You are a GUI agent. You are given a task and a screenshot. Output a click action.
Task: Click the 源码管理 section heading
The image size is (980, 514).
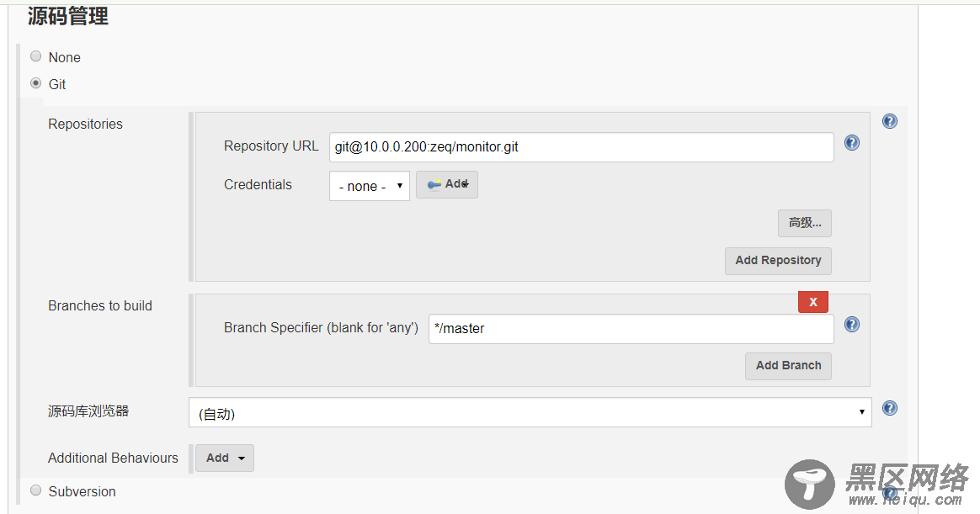[x=68, y=16]
